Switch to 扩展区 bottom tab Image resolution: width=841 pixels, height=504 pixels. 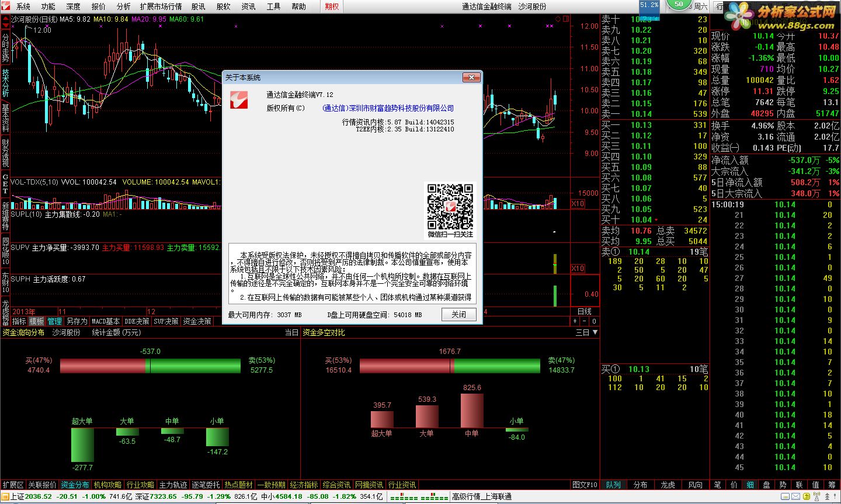[x=13, y=485]
